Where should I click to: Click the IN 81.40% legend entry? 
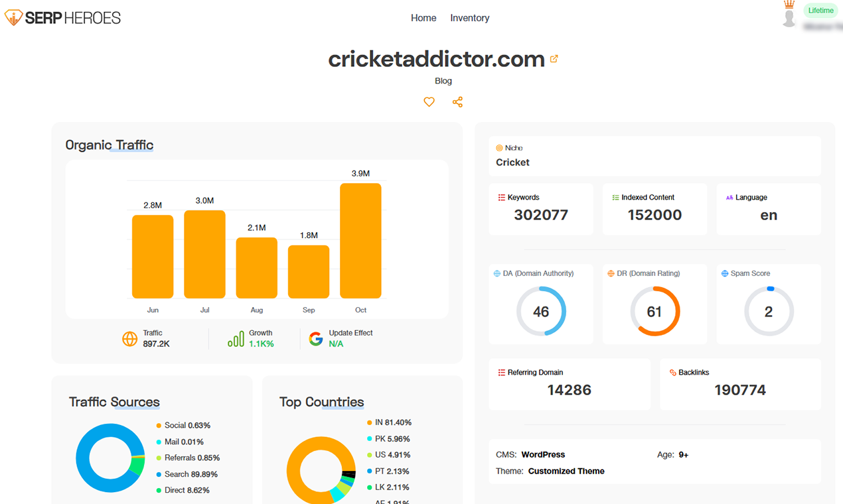click(389, 422)
